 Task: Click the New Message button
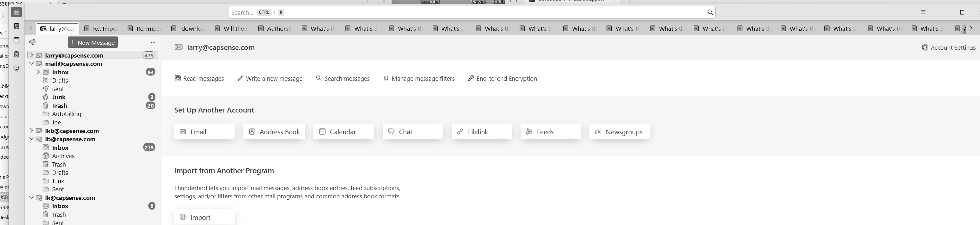coord(93,42)
